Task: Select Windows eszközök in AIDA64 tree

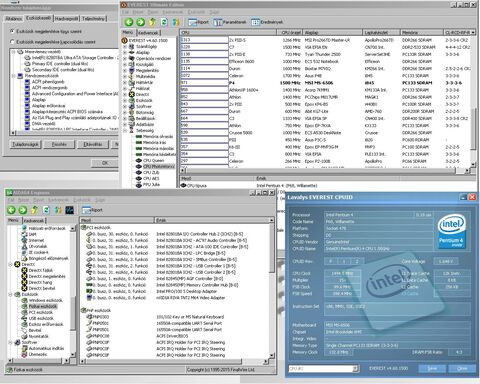Action: (x=45, y=300)
